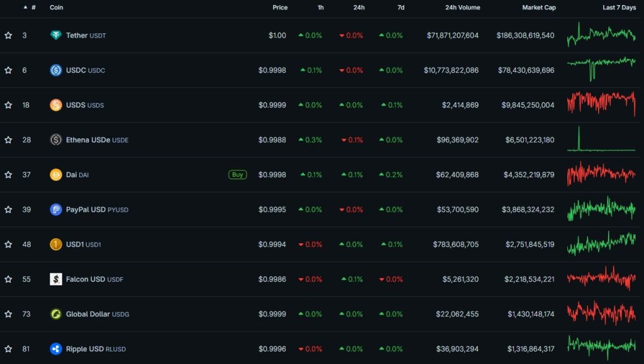Click the Price column header
The width and height of the screenshot is (644, 364).
pyautogui.click(x=280, y=8)
